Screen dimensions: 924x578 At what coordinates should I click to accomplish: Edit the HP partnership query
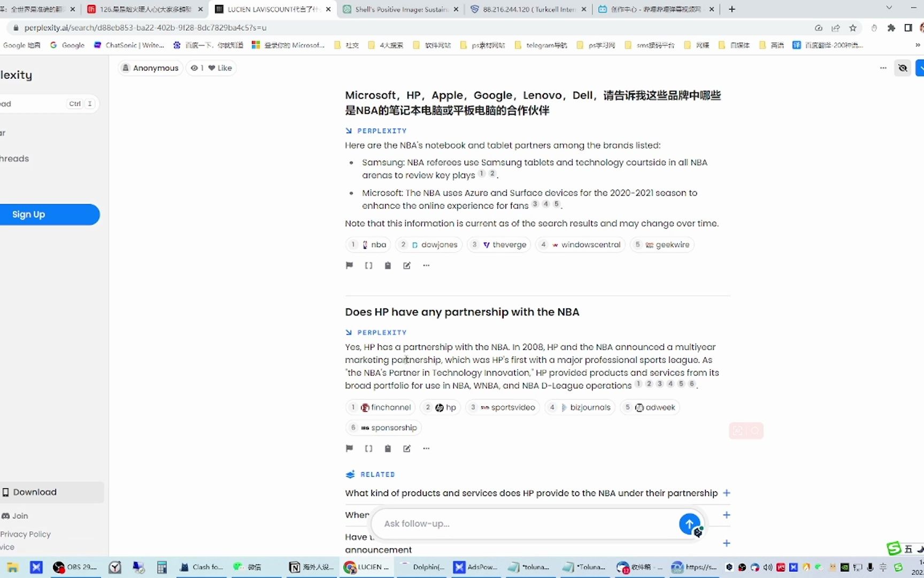coord(407,448)
